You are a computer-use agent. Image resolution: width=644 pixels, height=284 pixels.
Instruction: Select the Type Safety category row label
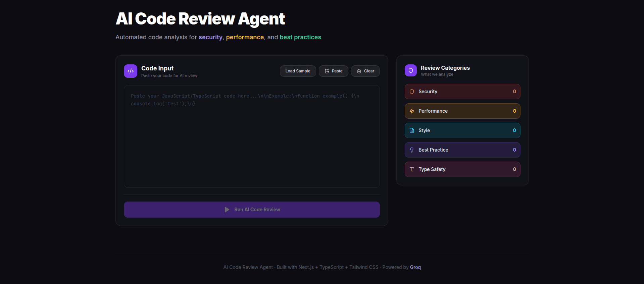pyautogui.click(x=432, y=169)
